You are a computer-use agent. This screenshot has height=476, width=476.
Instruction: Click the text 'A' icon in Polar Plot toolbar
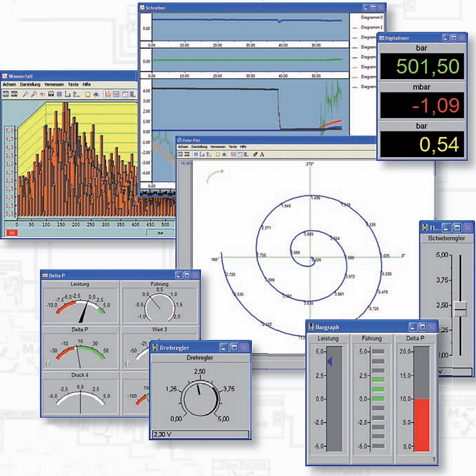coord(262,154)
